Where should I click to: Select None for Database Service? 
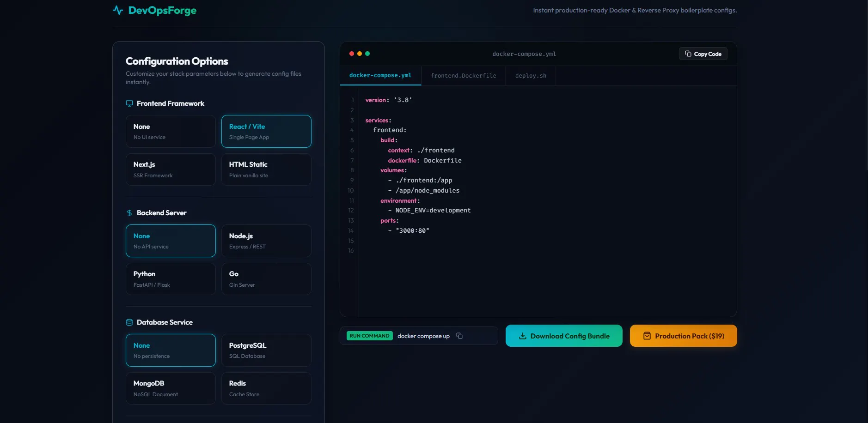171,350
